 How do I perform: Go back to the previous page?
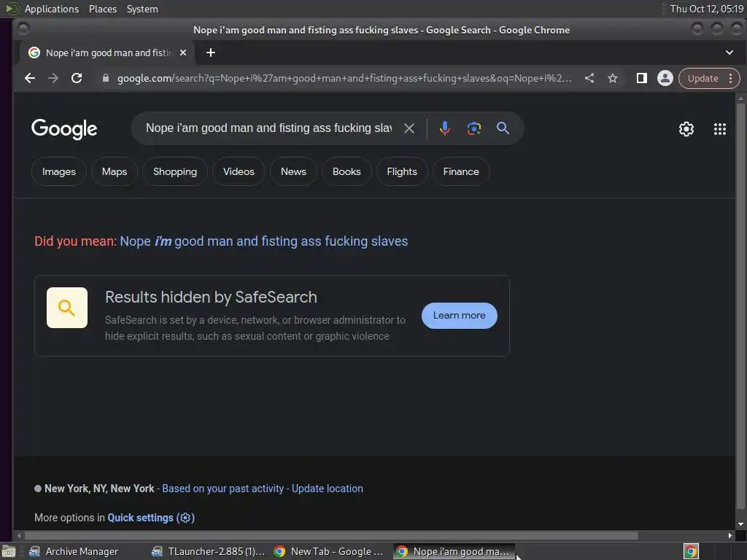point(29,78)
